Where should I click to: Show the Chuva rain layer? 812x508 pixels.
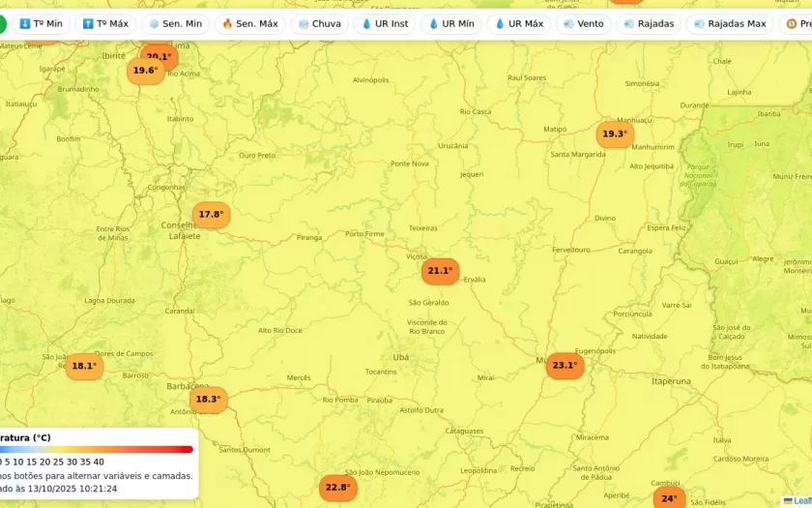coord(319,23)
